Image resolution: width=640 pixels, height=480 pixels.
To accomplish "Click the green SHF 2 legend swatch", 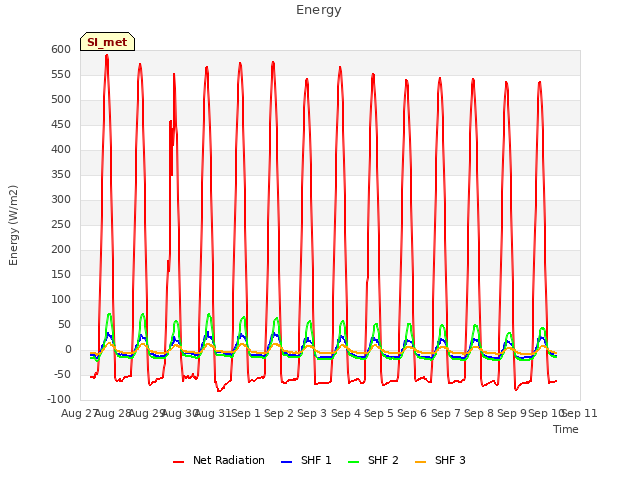I will point(353,462).
